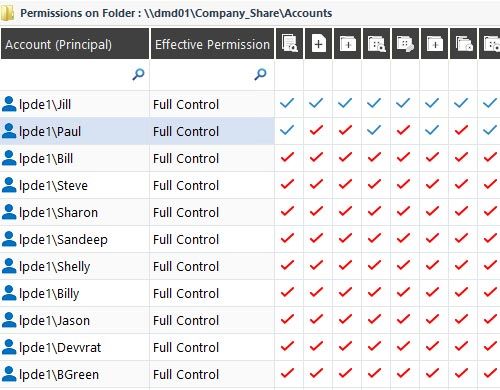
Task: Click the magnifier in the Effective Permission filter
Action: click(260, 74)
